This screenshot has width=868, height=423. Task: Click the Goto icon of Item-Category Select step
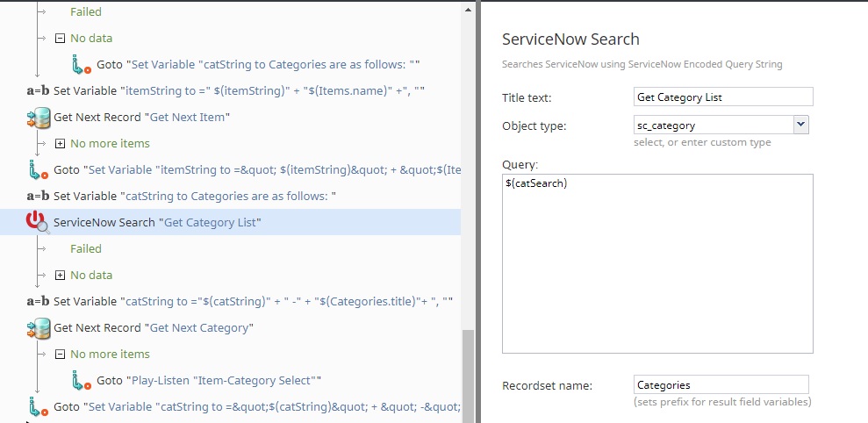(x=82, y=380)
